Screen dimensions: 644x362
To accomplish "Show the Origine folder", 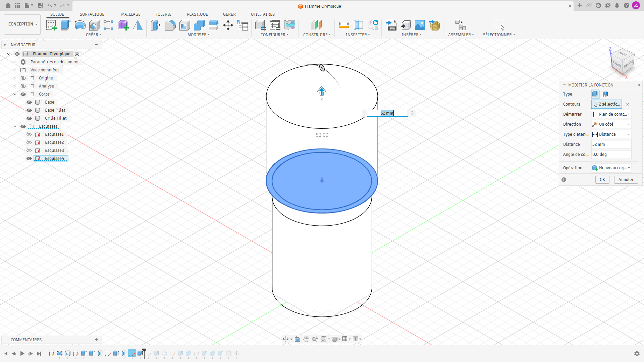I will (23, 78).
